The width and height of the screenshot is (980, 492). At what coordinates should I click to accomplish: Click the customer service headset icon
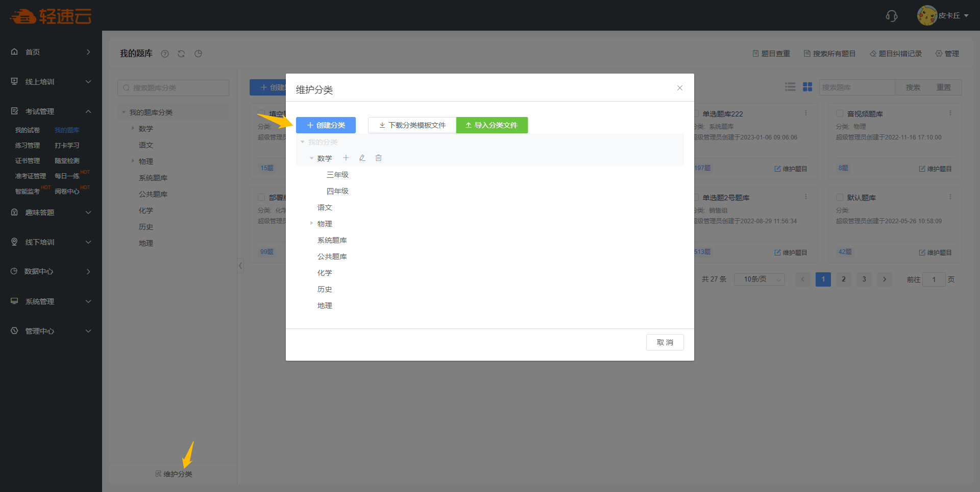(891, 16)
